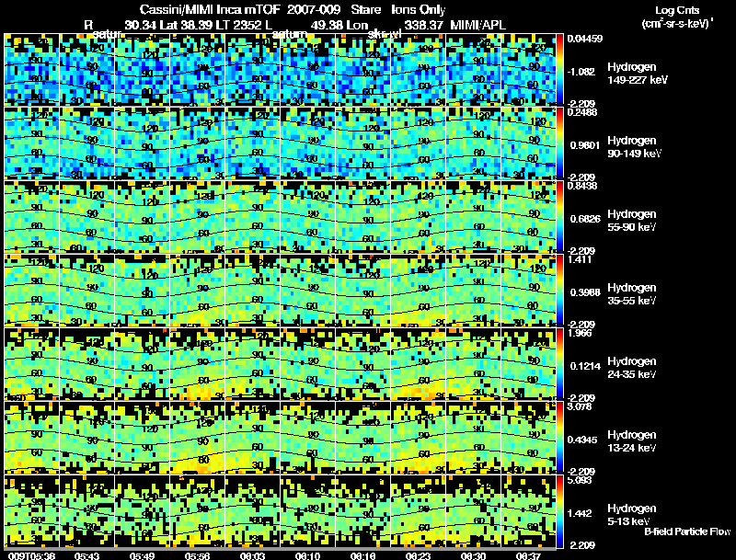
Task: Click the '06:30' time axis label
Action: click(x=474, y=555)
